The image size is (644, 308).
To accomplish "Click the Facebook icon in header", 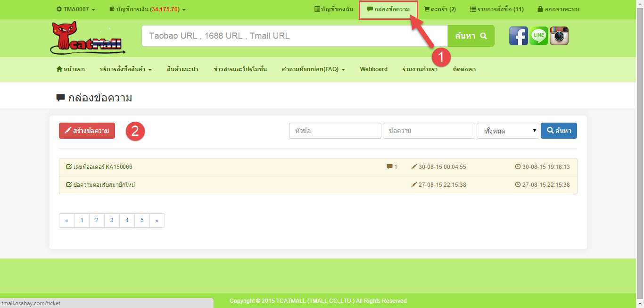I will [x=518, y=36].
